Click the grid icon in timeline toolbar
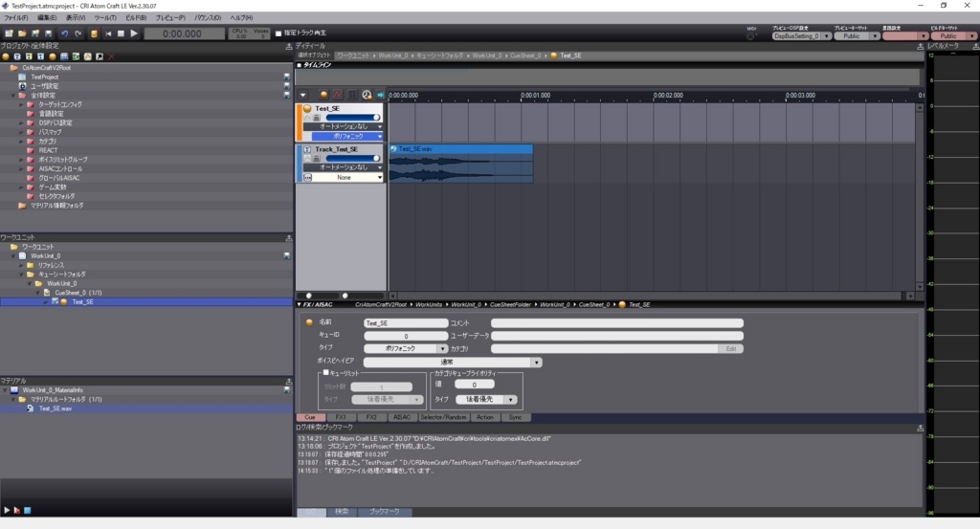This screenshot has width=980, height=529. click(x=352, y=95)
